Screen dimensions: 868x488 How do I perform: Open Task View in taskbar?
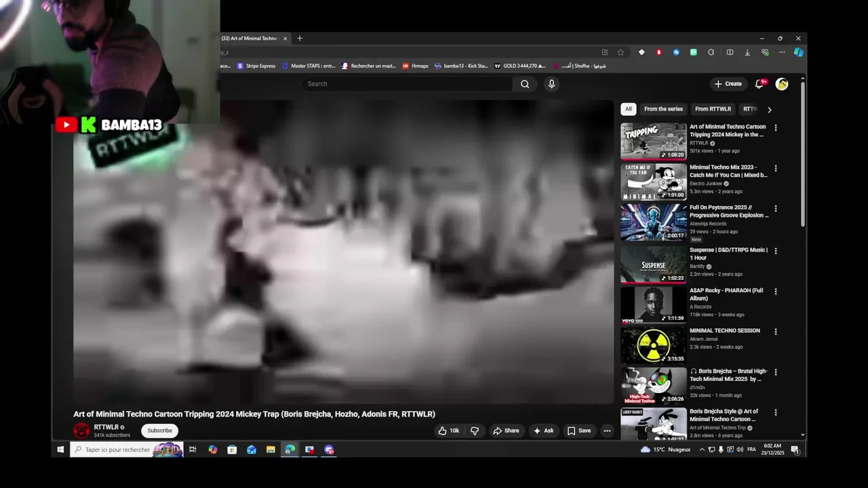(x=193, y=449)
